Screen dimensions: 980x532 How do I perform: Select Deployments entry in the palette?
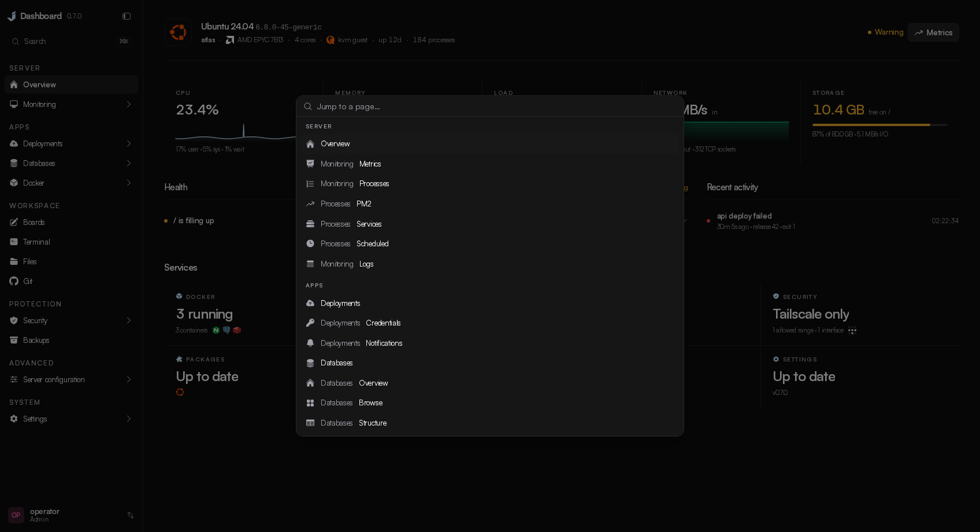pyautogui.click(x=490, y=303)
